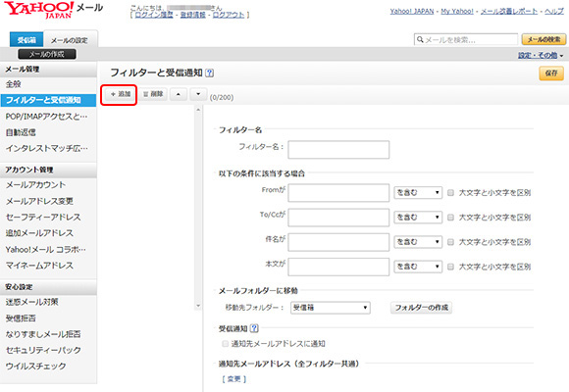Click the 削除 trash delete button
This screenshot has height=392, width=569.
pos(153,94)
